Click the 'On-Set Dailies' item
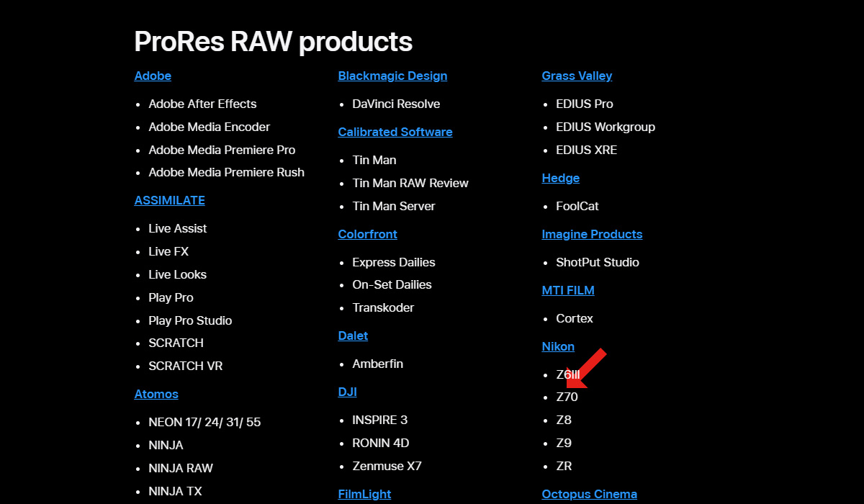The height and width of the screenshot is (504, 864). pyautogui.click(x=392, y=284)
